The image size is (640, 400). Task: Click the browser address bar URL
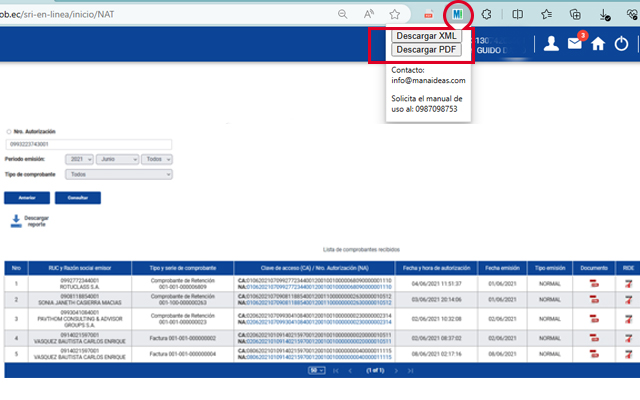pyautogui.click(x=57, y=15)
